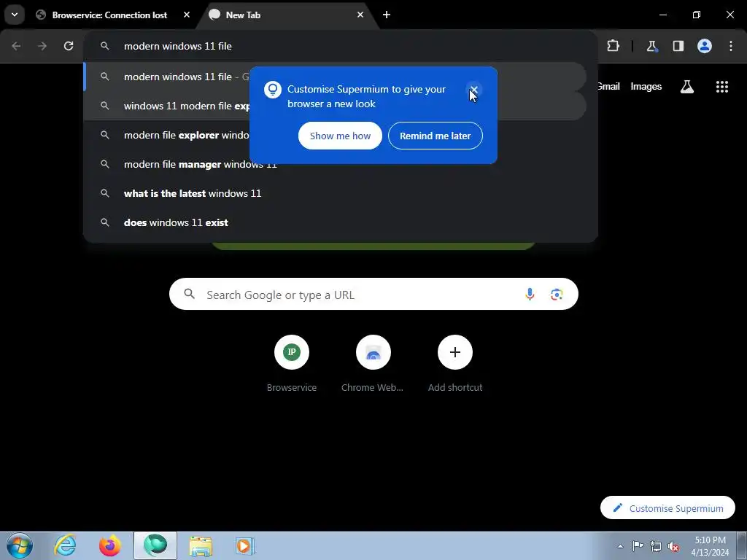Open the Browservice shortcut
The image size is (747, 560).
click(x=292, y=365)
